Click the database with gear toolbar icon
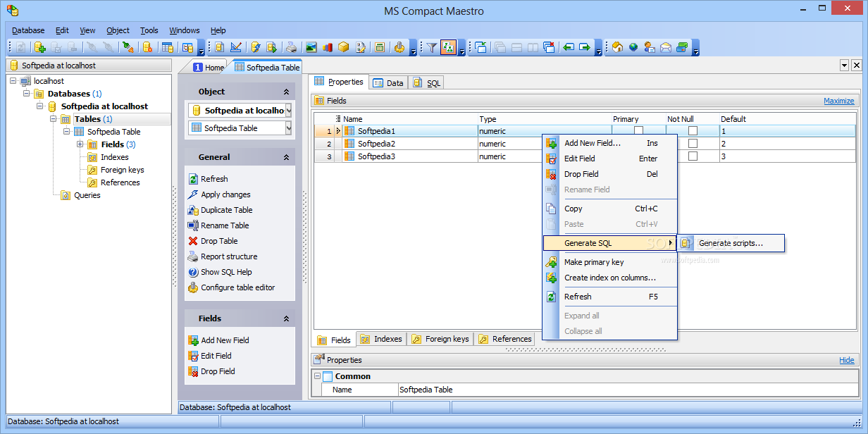Viewport: 868px width, 434px height. (x=147, y=47)
